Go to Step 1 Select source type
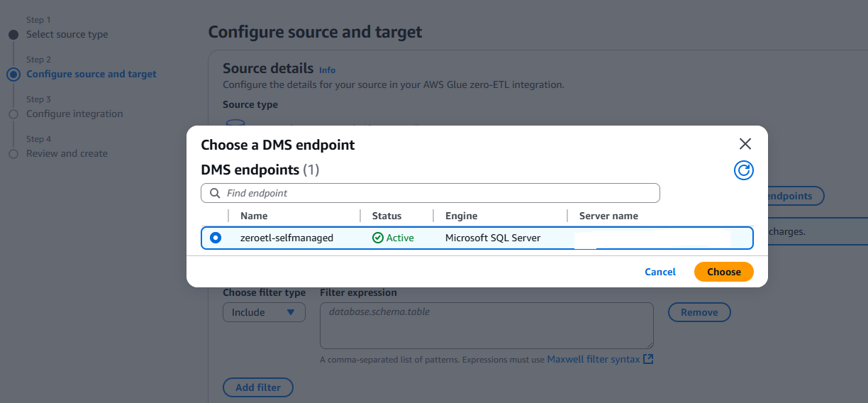 67,35
